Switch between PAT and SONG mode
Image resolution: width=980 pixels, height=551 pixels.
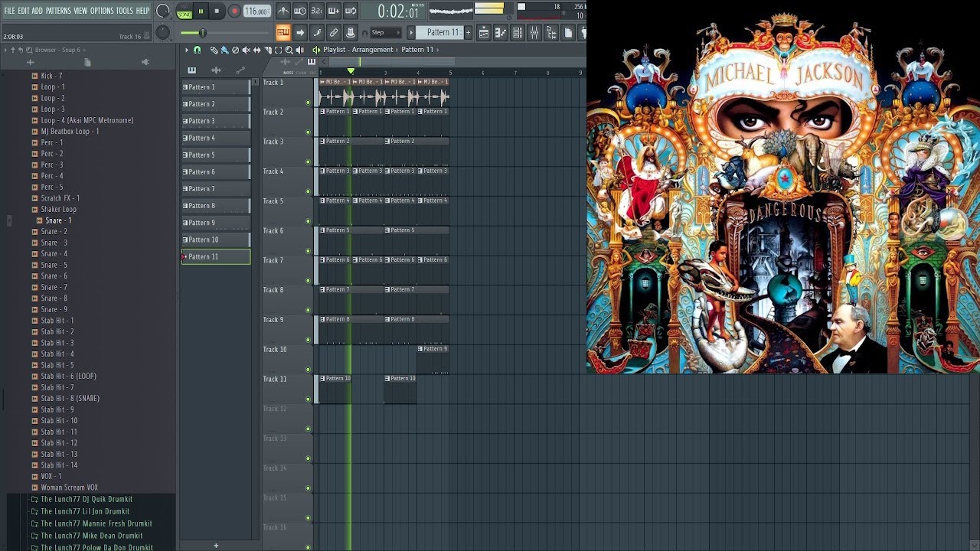185,11
